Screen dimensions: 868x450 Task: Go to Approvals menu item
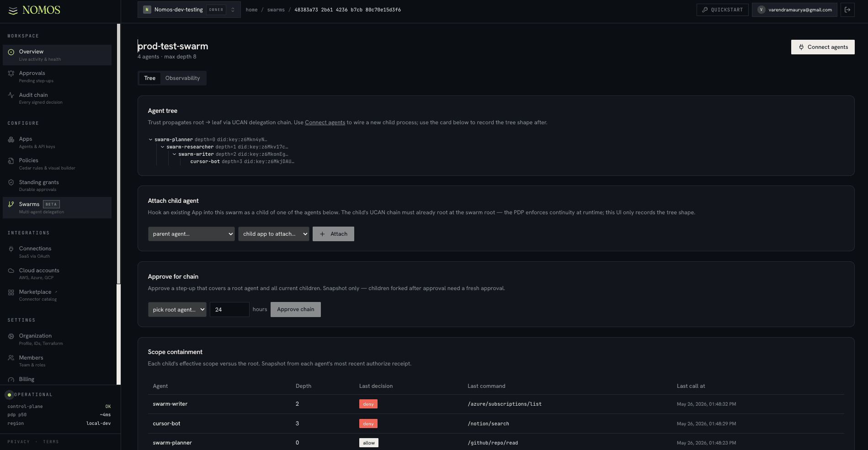(x=57, y=76)
